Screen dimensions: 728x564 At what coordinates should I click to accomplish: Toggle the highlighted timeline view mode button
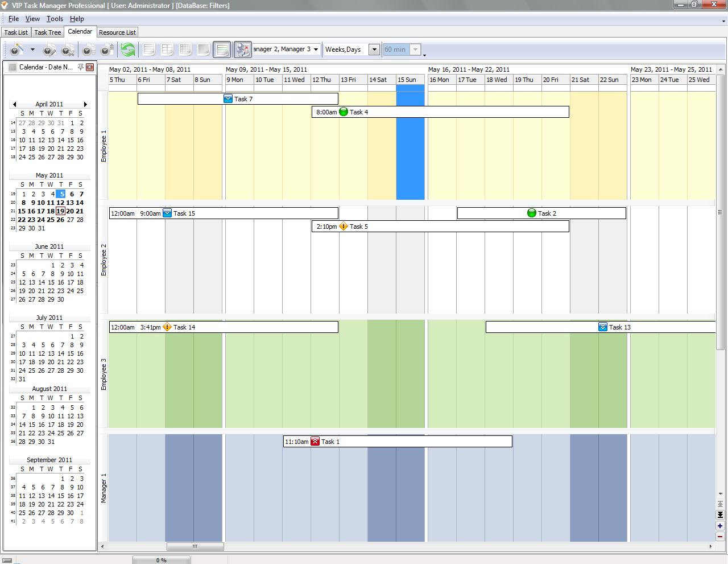point(222,50)
